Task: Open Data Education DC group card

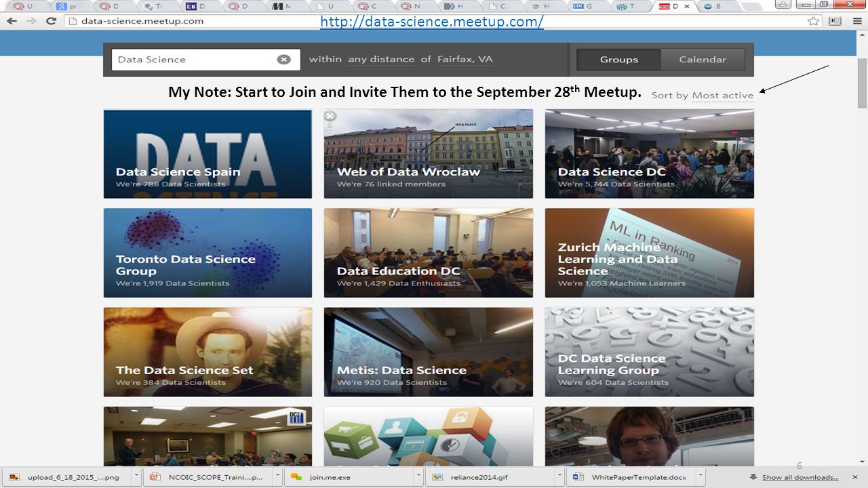Action: (429, 253)
